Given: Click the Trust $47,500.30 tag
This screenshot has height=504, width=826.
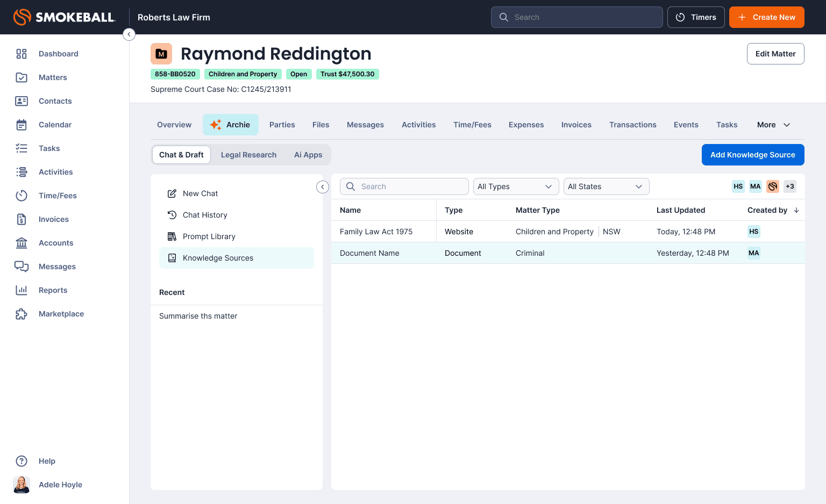Looking at the screenshot, I should [x=347, y=74].
